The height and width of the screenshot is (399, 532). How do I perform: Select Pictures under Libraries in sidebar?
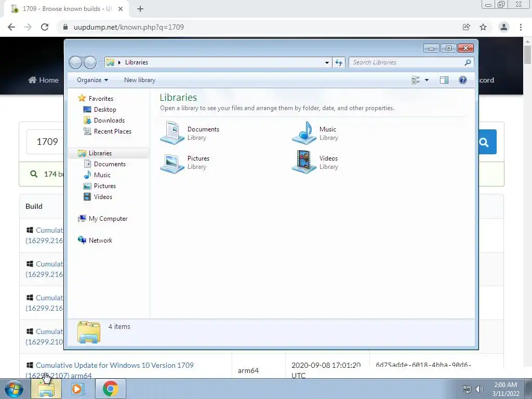[104, 185]
